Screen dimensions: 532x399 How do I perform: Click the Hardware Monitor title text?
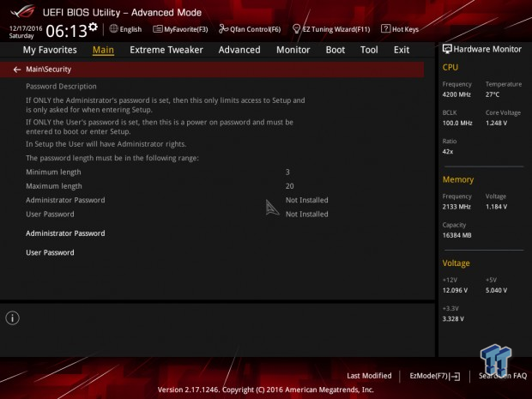(487, 49)
